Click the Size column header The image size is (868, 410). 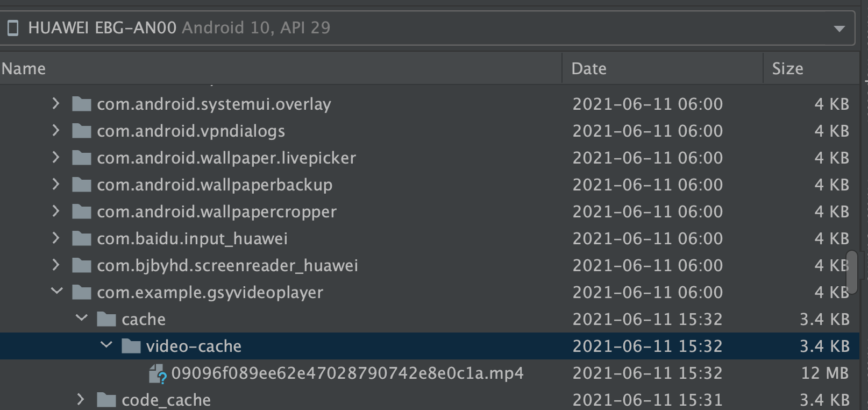[787, 68]
